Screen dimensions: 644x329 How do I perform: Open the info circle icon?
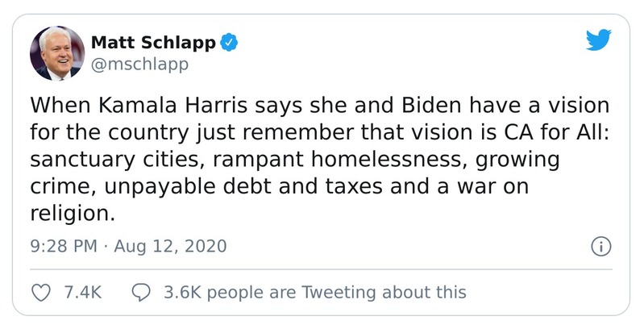pyautogui.click(x=600, y=246)
